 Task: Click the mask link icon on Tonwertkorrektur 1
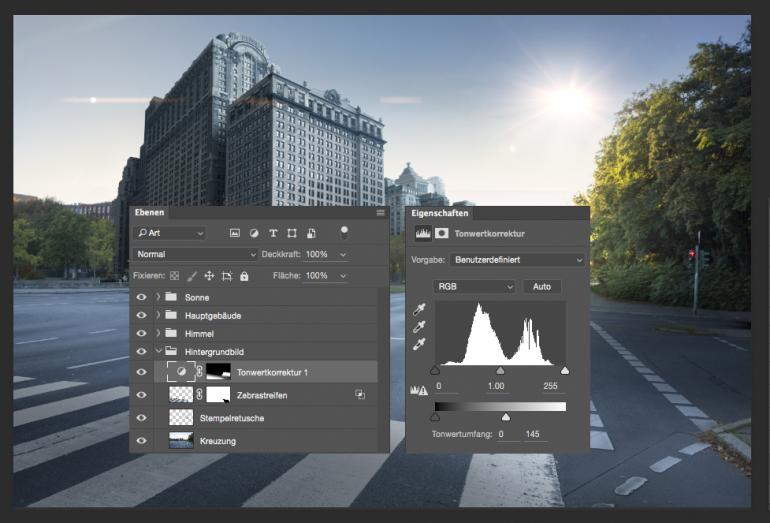199,372
